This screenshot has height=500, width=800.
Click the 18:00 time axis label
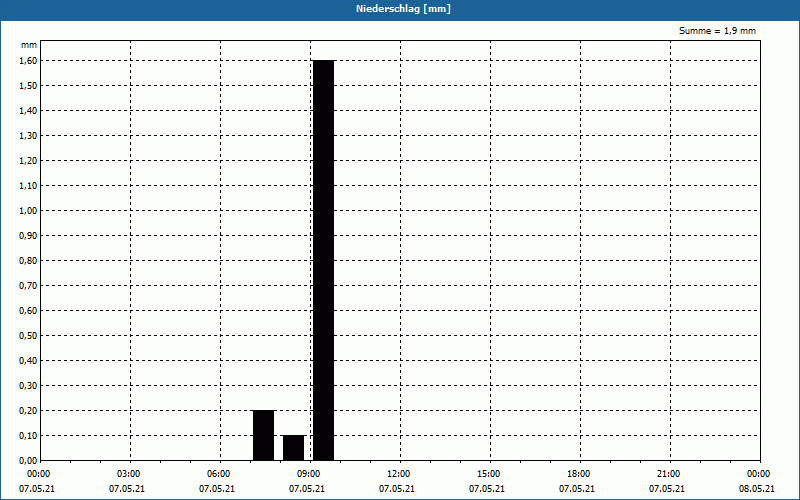pos(579,474)
